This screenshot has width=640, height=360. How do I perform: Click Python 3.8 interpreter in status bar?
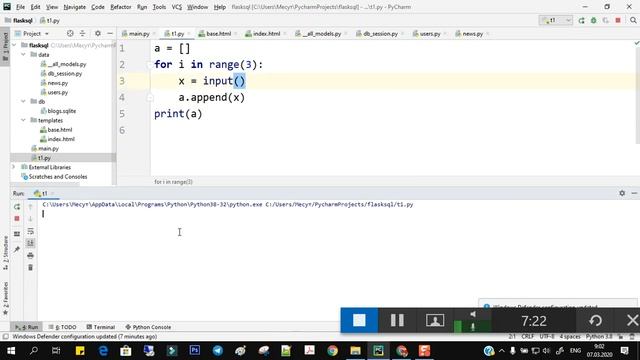599,337
